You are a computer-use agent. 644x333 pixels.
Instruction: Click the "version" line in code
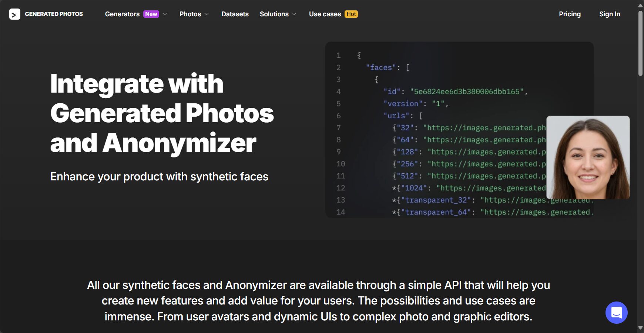[x=416, y=104]
